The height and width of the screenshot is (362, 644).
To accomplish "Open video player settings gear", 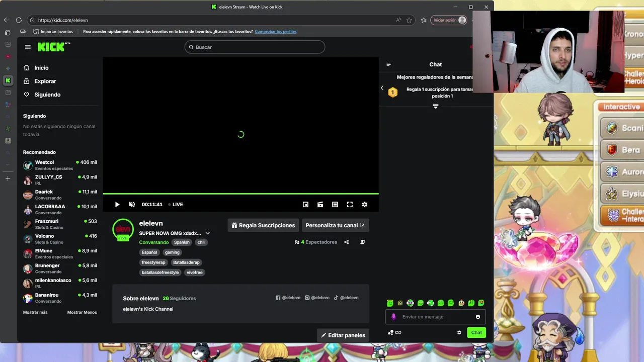I will coord(364,205).
